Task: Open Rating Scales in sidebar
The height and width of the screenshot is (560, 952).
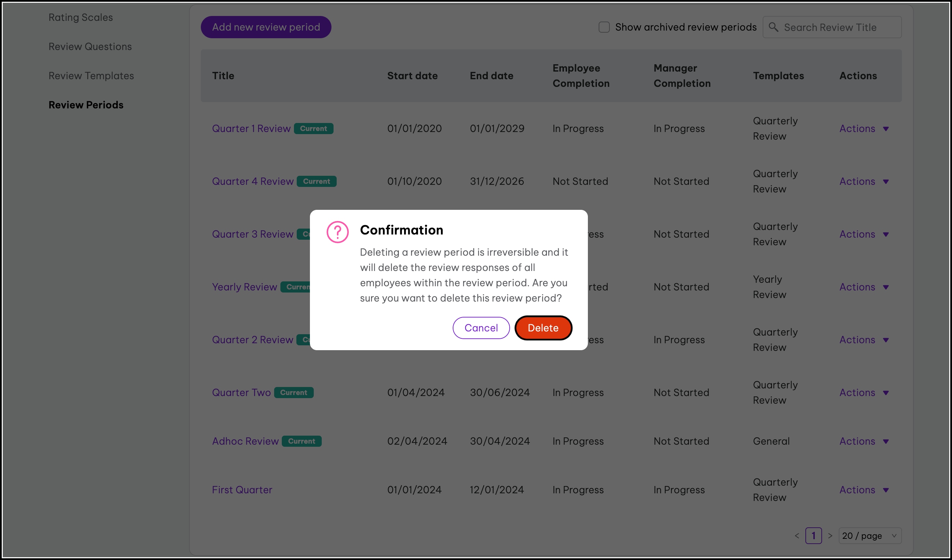Action: [x=81, y=17]
